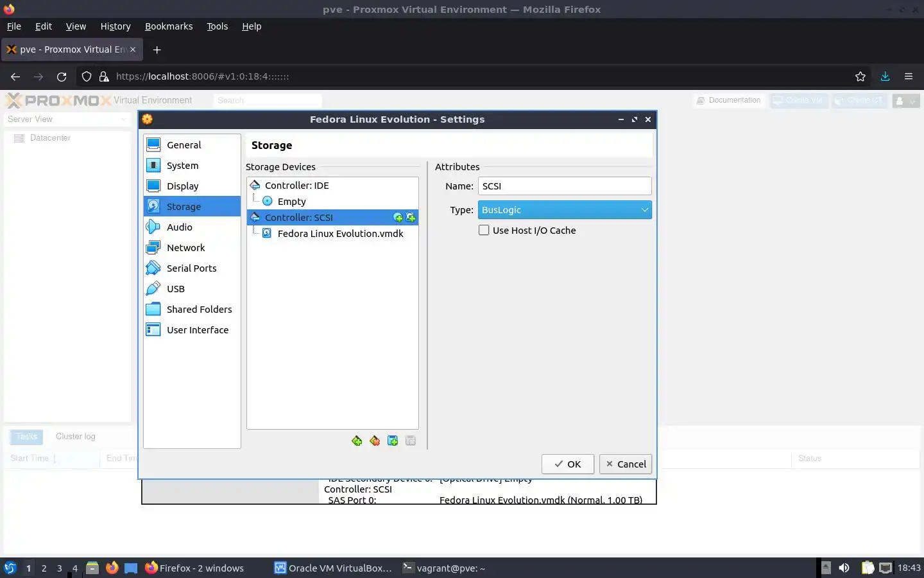Click the connection security lock icon
The height and width of the screenshot is (578, 924).
pyautogui.click(x=104, y=76)
